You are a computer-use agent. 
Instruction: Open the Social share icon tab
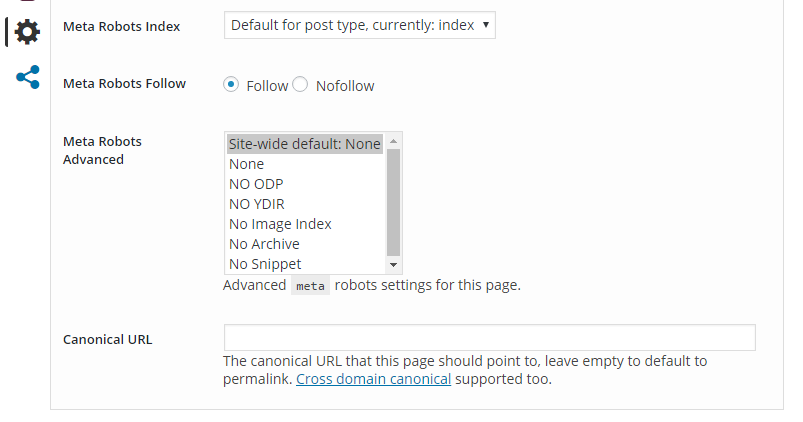point(28,77)
